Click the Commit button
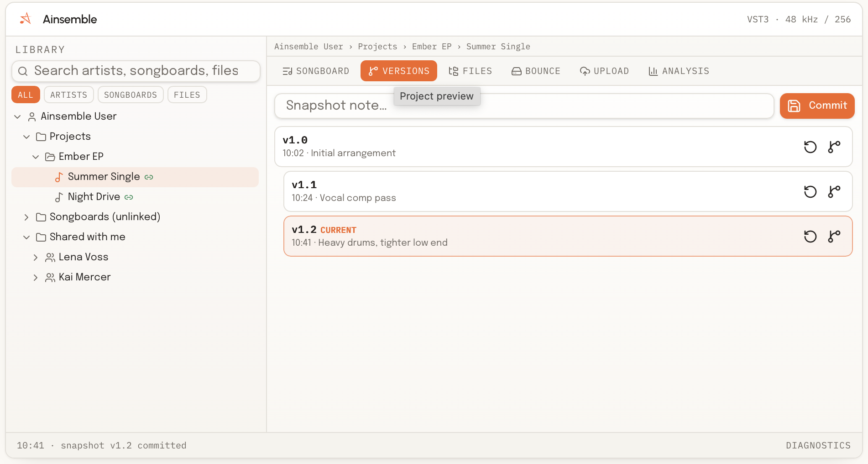The width and height of the screenshot is (868, 464). pos(817,106)
